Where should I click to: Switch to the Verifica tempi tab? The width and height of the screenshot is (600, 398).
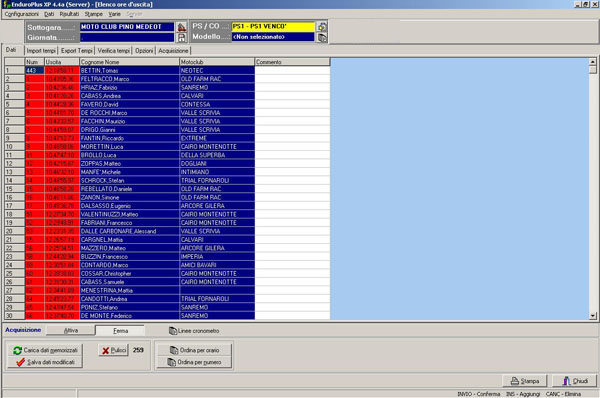(x=113, y=51)
